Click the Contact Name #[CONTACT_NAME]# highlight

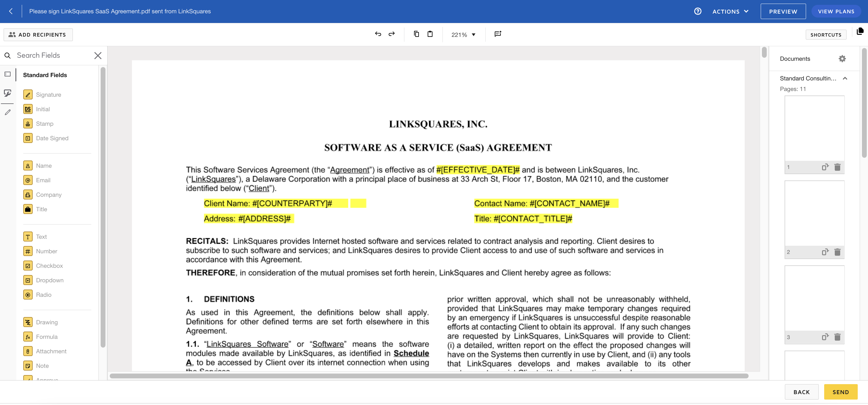(x=546, y=203)
